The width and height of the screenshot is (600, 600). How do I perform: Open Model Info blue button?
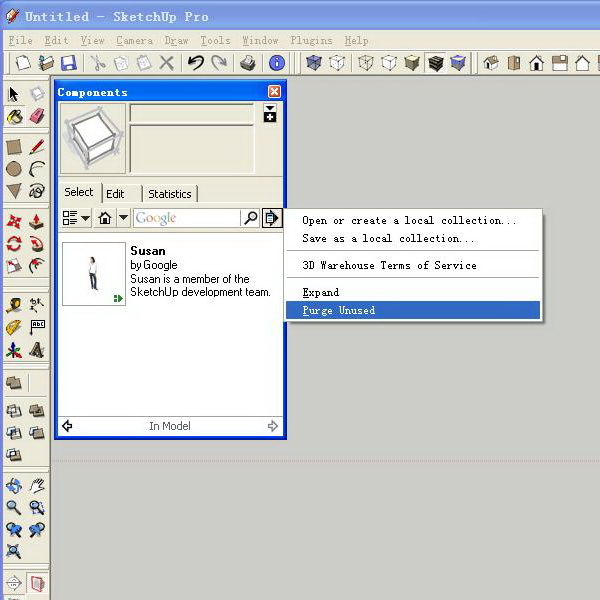tap(277, 63)
